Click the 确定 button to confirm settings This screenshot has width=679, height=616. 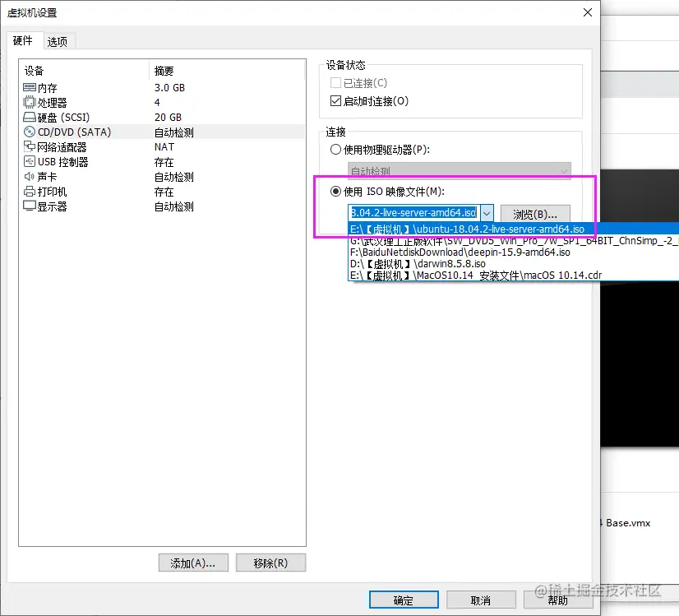click(x=404, y=600)
